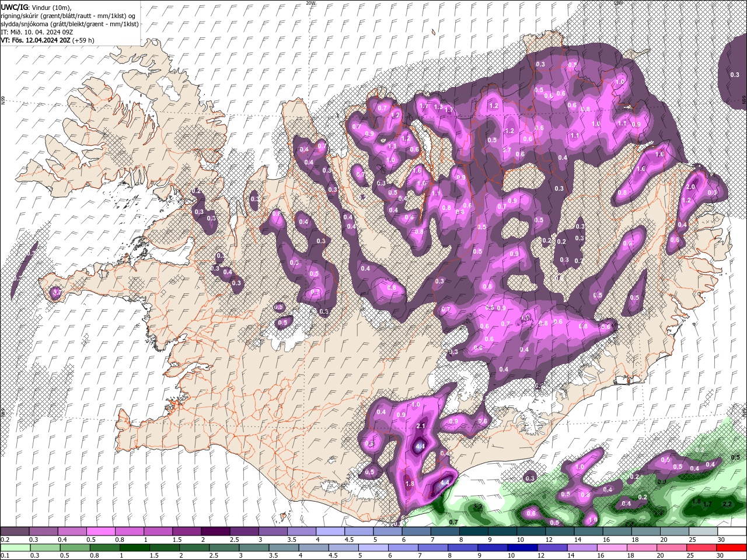
Task: Pick the pale grey upper swatch between 25 and 30
Action: (x=703, y=531)
